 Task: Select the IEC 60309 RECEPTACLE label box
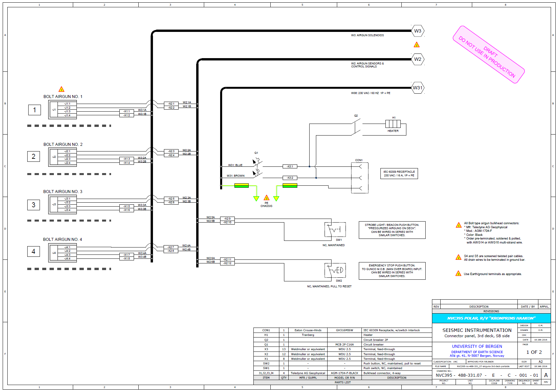click(399, 174)
